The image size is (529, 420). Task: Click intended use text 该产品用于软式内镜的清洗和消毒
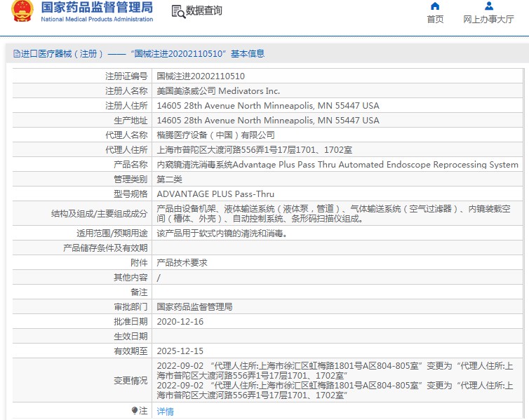click(222, 233)
